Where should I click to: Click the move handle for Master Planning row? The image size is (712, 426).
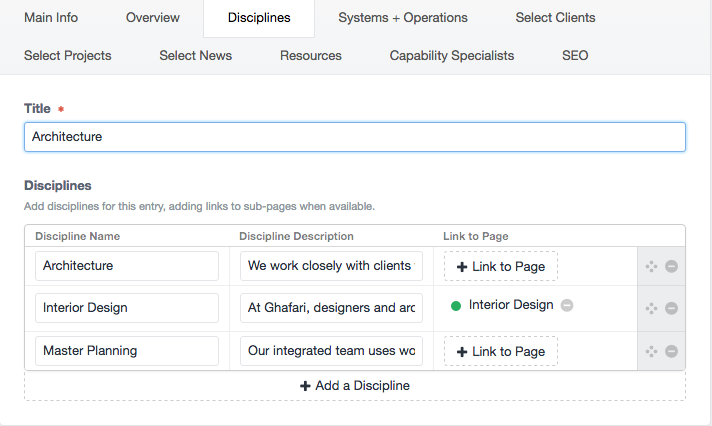pos(651,351)
